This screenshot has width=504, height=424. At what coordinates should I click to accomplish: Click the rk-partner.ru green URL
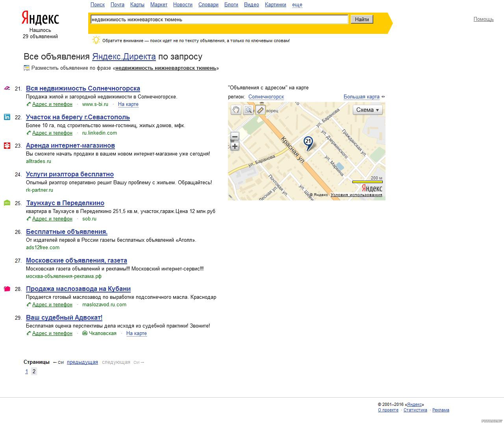[39, 190]
